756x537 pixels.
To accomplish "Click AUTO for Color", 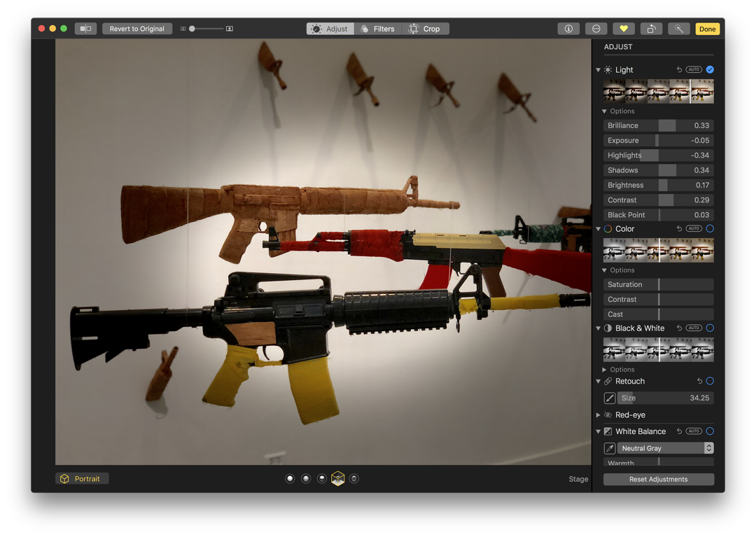I will [x=694, y=228].
